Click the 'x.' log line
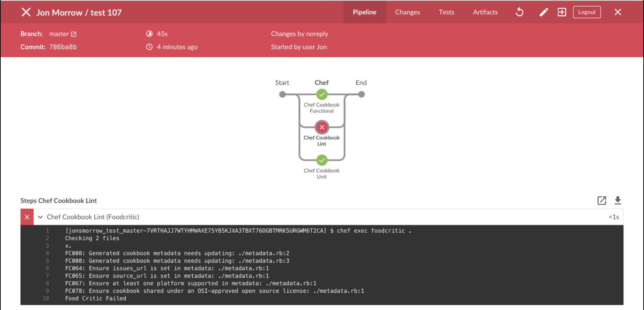The width and height of the screenshot is (644, 310). tap(68, 246)
